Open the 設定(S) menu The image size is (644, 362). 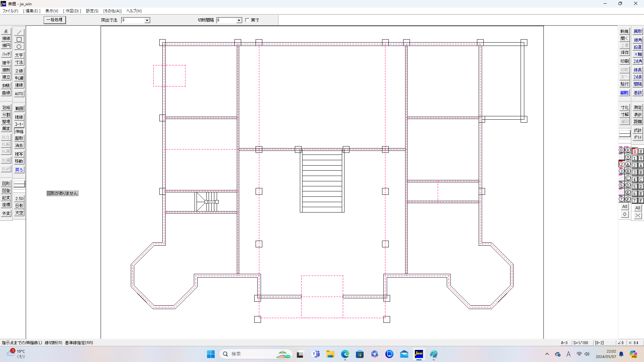coord(92,11)
